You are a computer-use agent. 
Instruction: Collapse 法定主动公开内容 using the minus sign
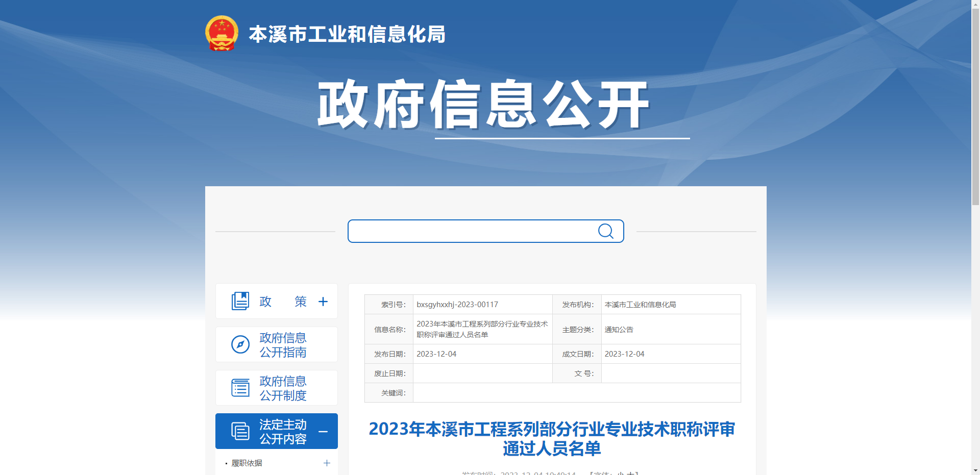point(323,431)
